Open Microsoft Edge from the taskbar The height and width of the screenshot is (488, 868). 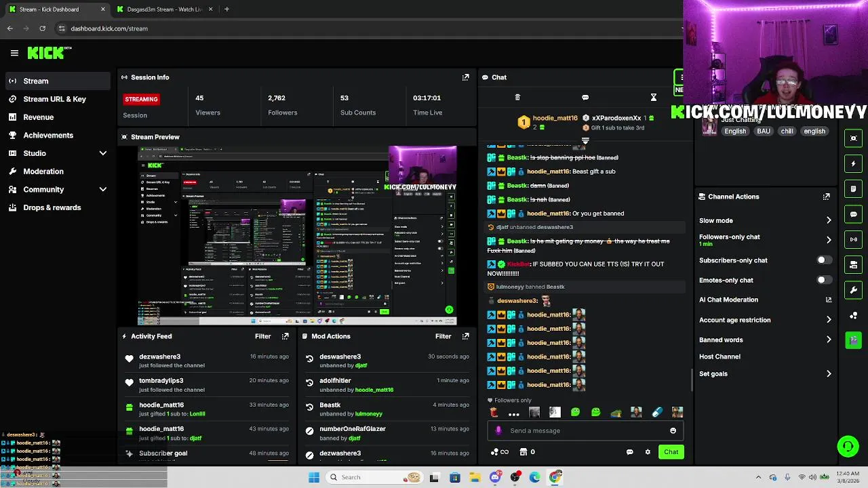[x=535, y=477]
